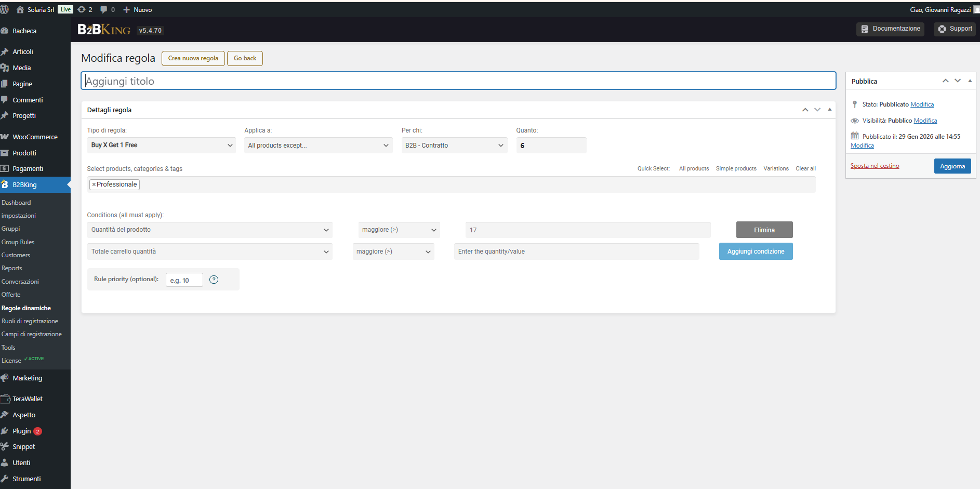Open Group Rules in B2BKing submenu
This screenshot has height=489, width=980.
pos(18,242)
